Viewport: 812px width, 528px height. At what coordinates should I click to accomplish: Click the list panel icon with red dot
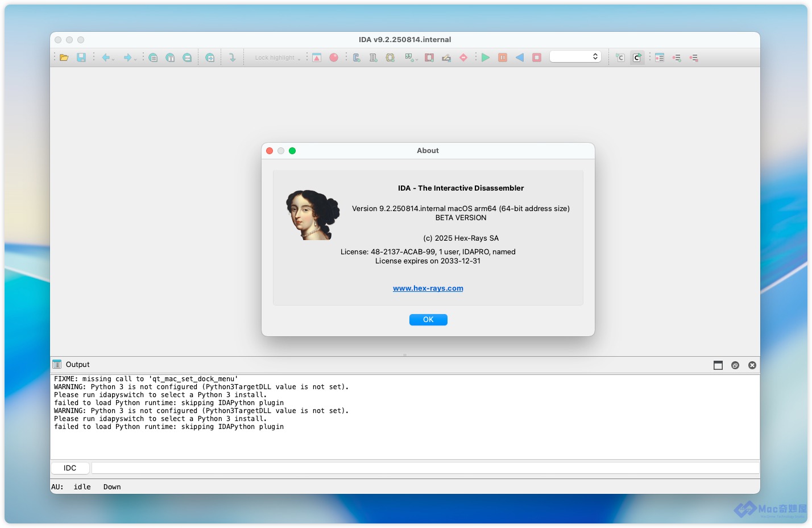click(660, 57)
